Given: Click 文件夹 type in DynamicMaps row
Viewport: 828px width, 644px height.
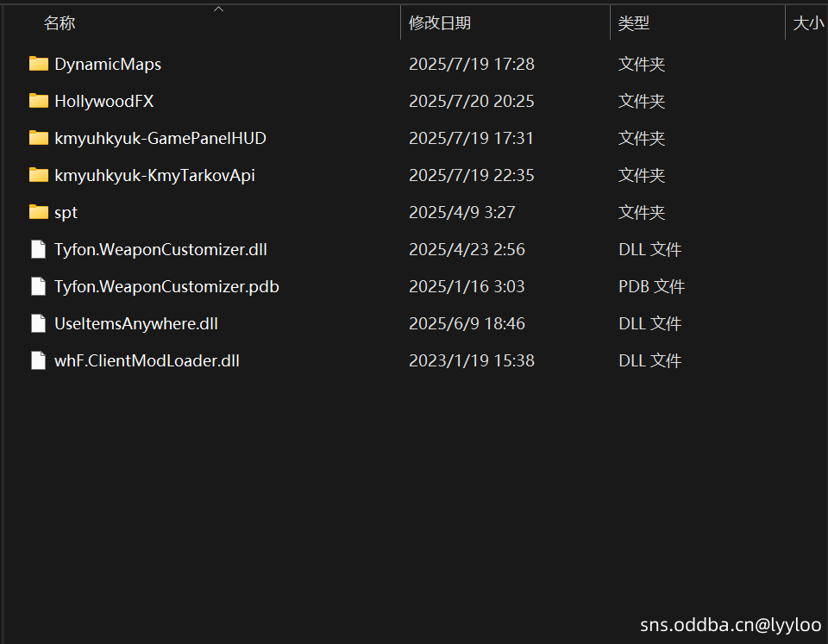Looking at the screenshot, I should 642,65.
